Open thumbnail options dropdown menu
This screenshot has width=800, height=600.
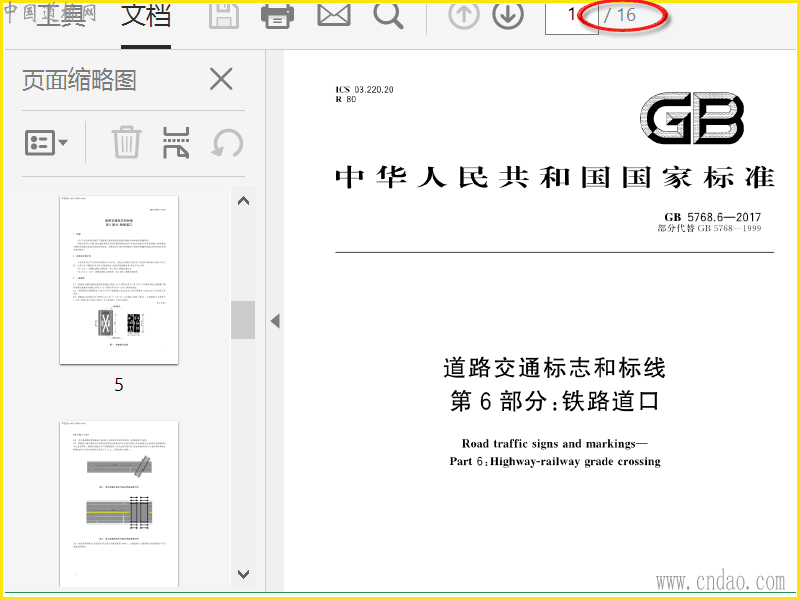pyautogui.click(x=46, y=142)
